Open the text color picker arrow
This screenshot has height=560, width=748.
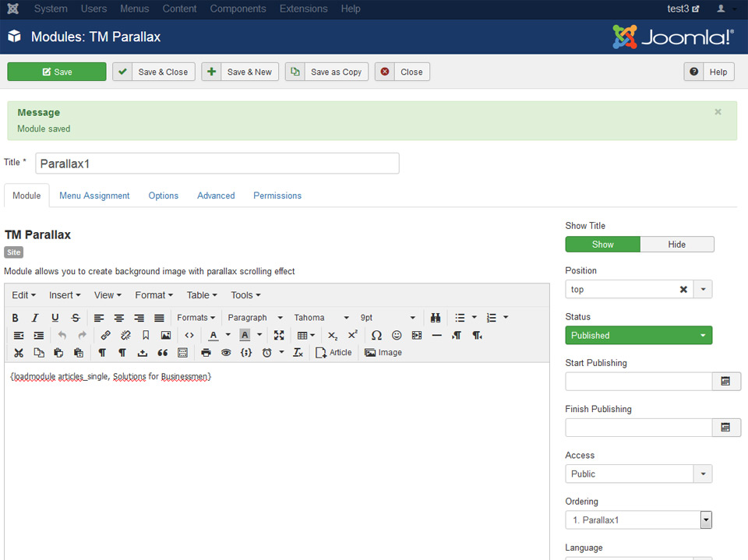pos(228,335)
